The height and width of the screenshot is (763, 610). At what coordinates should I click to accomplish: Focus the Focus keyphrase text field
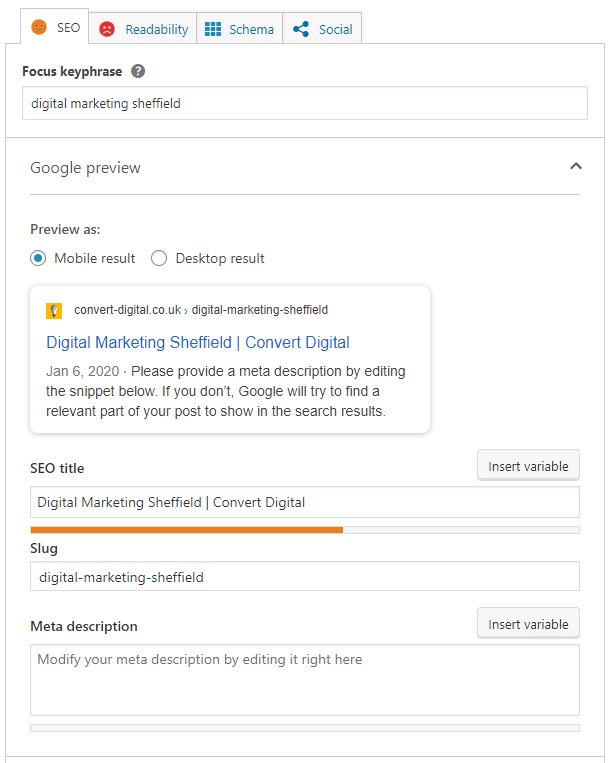(304, 103)
